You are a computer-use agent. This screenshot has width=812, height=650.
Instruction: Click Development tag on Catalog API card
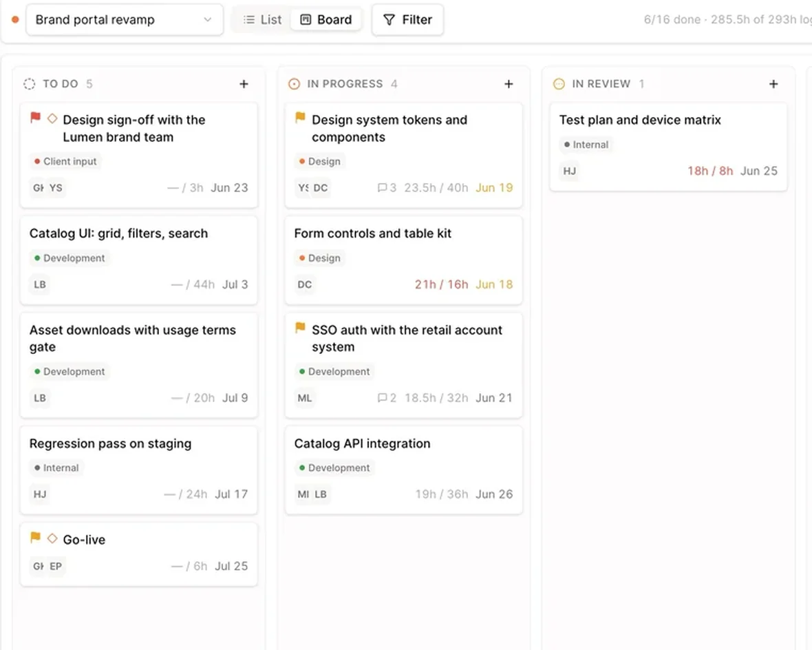(x=334, y=468)
